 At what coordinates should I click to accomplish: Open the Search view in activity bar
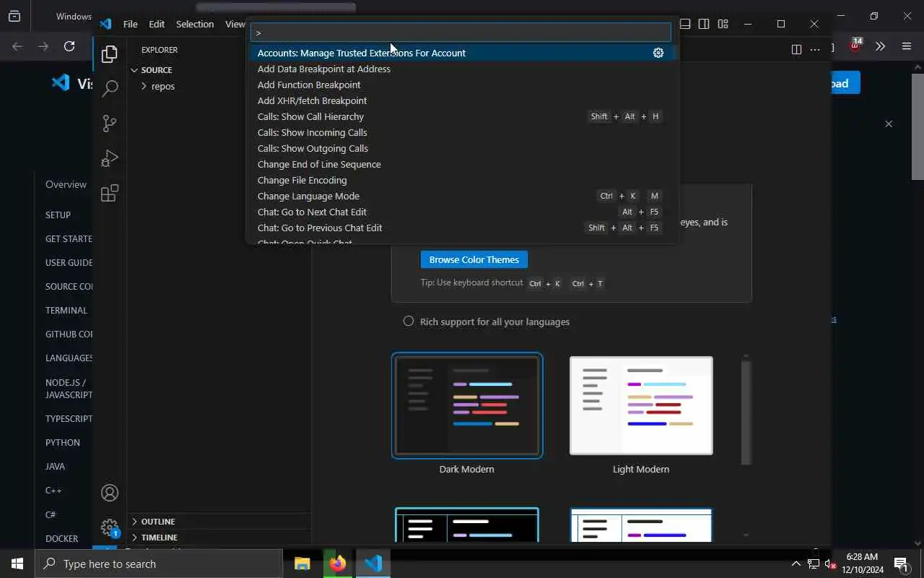[x=110, y=89]
